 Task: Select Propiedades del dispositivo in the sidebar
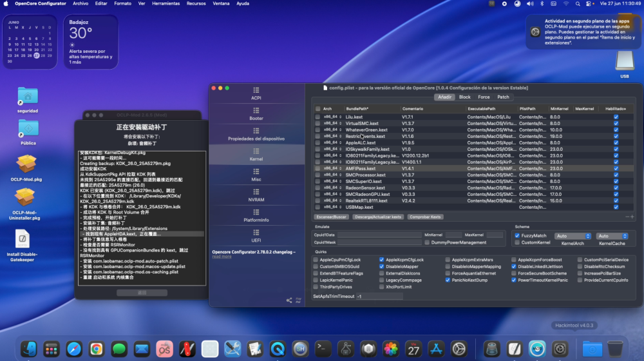click(x=256, y=135)
